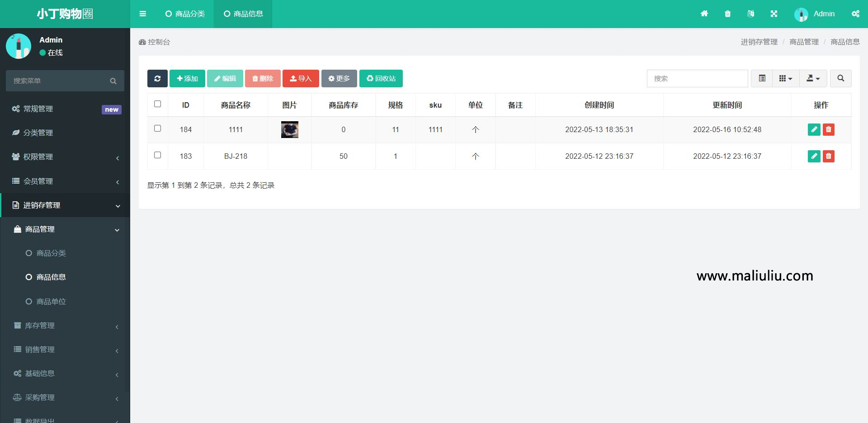
Task: Click the 添加 button to add a product
Action: [x=187, y=78]
